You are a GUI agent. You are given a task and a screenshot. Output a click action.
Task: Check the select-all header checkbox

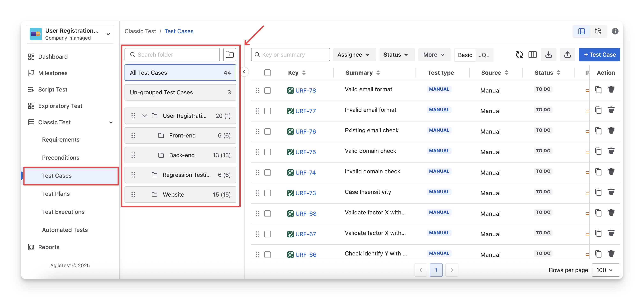[267, 73]
